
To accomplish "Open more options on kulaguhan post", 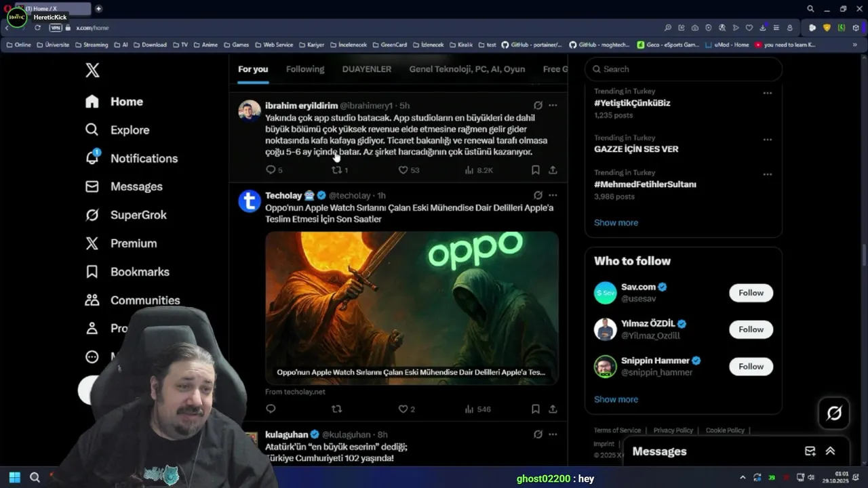I will point(553,434).
